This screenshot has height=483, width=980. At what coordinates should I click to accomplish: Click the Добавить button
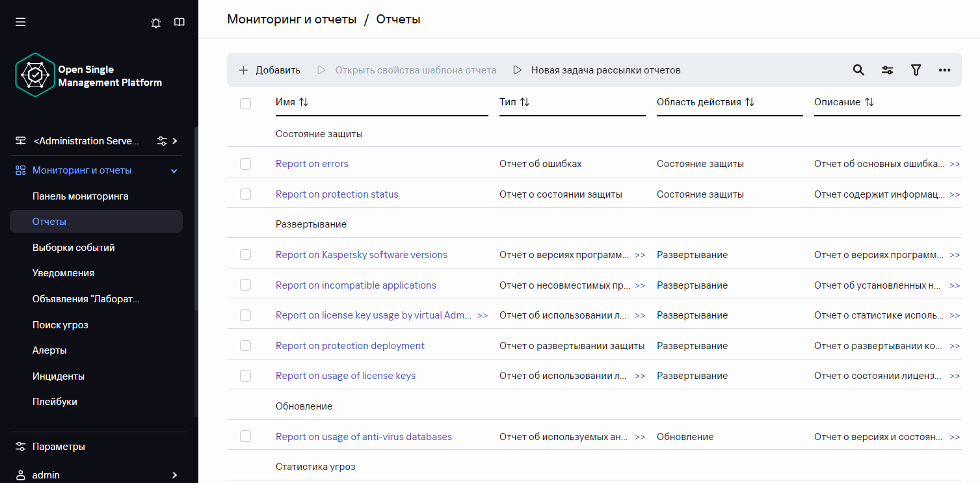(x=270, y=70)
